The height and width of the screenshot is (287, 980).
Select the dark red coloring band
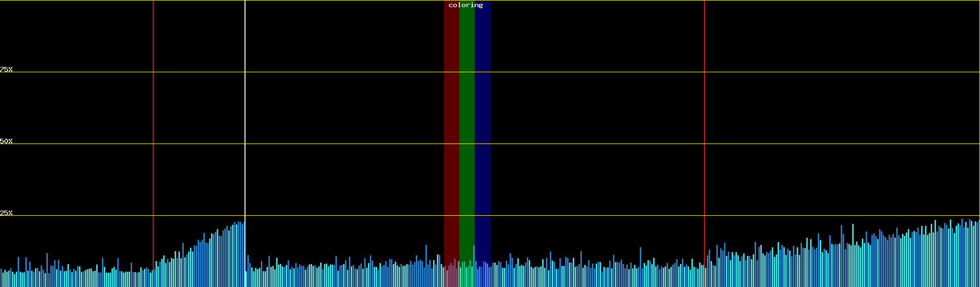point(451,120)
